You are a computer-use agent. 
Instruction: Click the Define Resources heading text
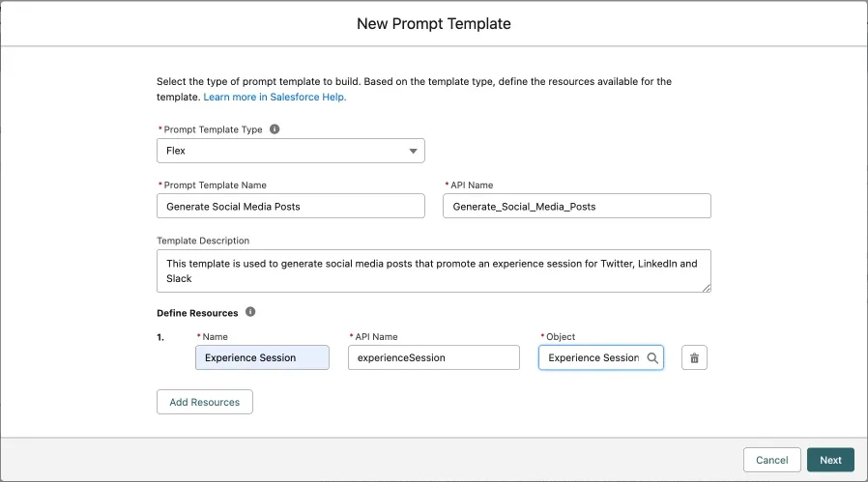click(197, 313)
